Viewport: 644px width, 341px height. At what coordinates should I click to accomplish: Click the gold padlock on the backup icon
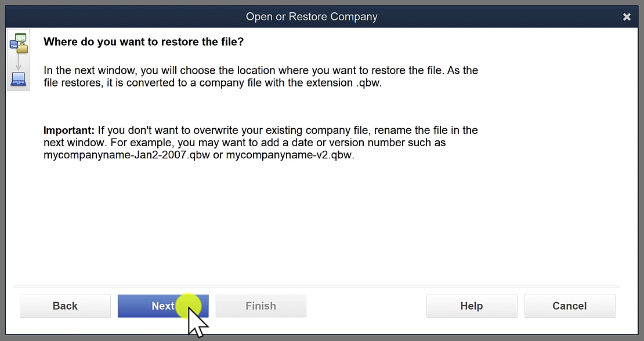coord(23,48)
